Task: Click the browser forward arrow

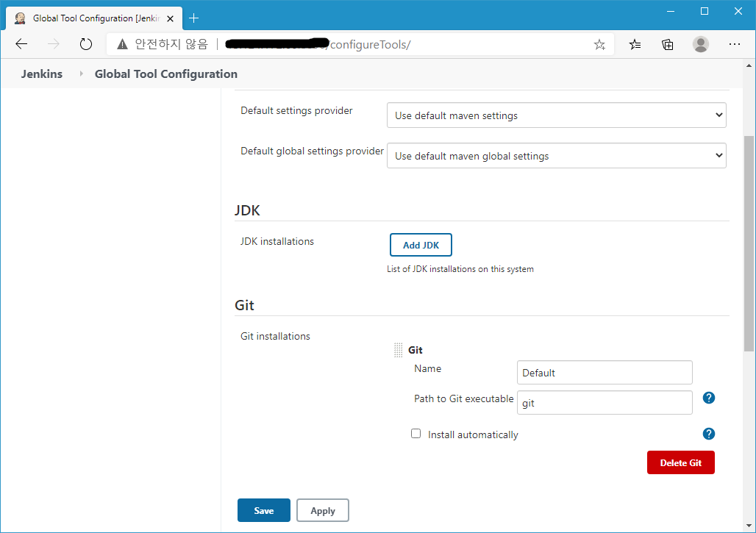Action: click(54, 44)
